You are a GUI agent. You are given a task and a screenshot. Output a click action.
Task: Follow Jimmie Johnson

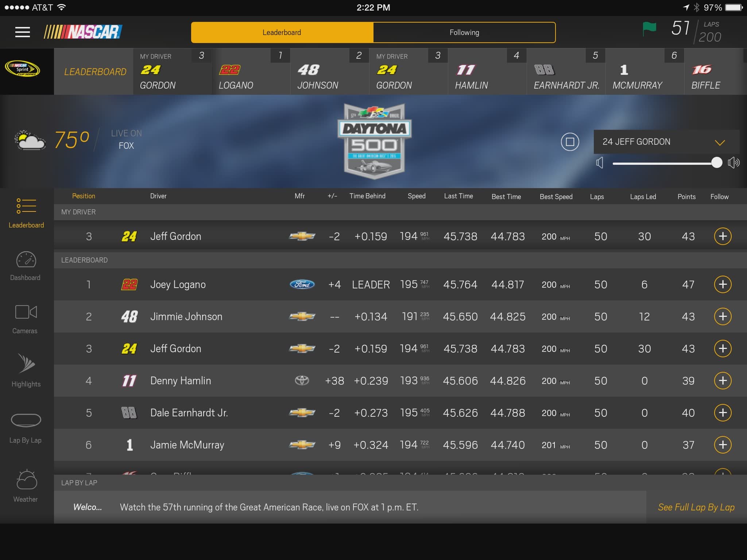pos(723,316)
